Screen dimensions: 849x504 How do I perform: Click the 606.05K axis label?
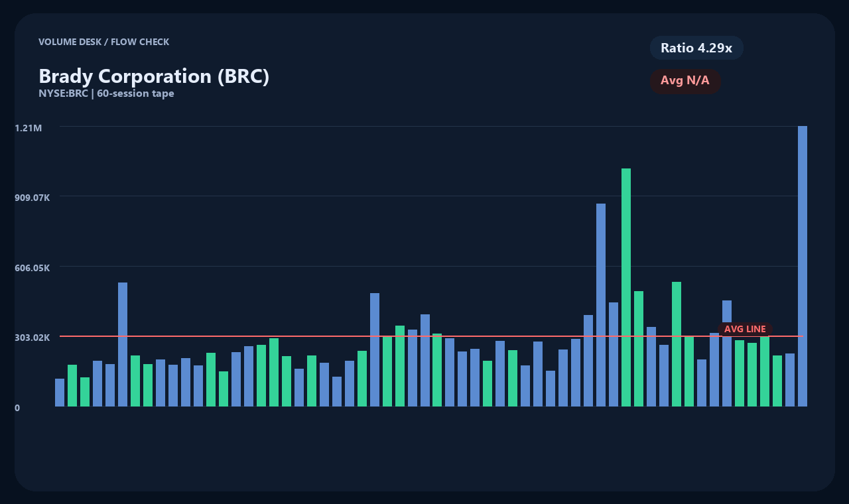[x=33, y=268]
